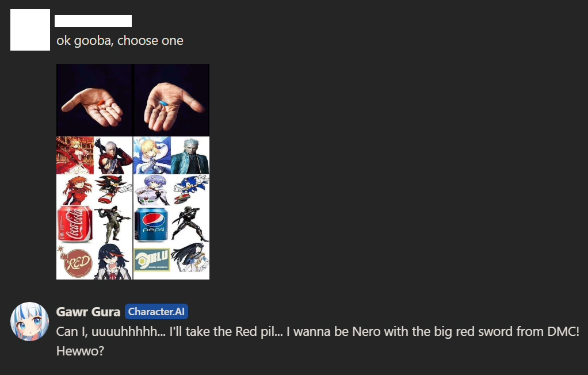Click the Sonic the Hedgehog picture
This screenshot has height=375, width=588.
click(x=190, y=190)
